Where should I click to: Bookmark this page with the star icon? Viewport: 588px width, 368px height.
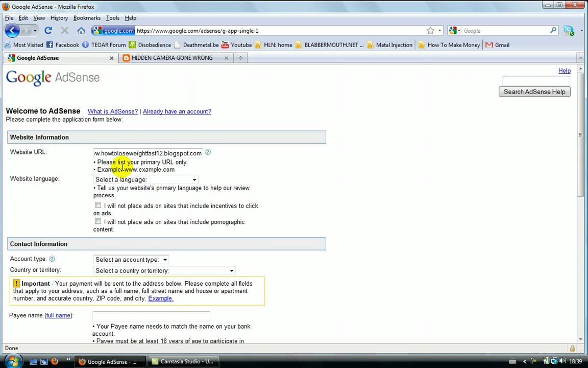click(430, 31)
